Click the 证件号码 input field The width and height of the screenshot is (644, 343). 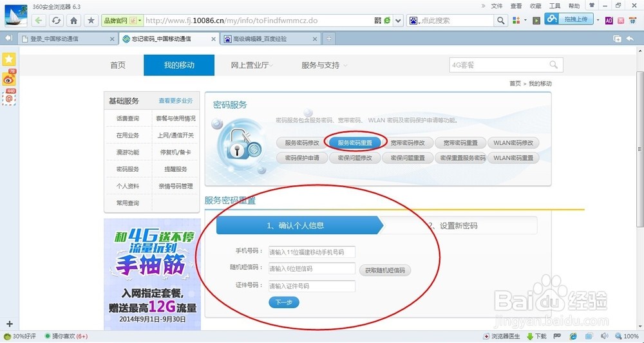tap(312, 286)
